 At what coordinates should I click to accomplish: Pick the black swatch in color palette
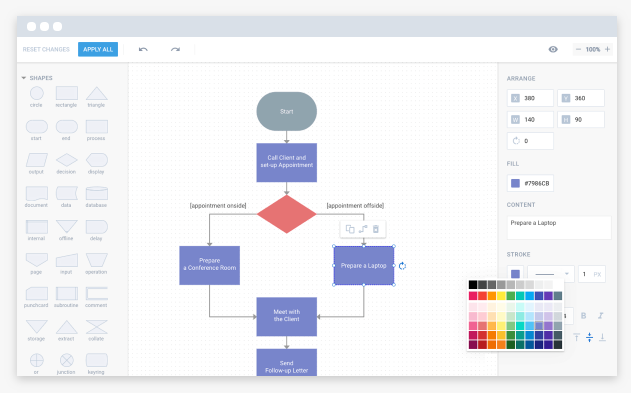[473, 285]
